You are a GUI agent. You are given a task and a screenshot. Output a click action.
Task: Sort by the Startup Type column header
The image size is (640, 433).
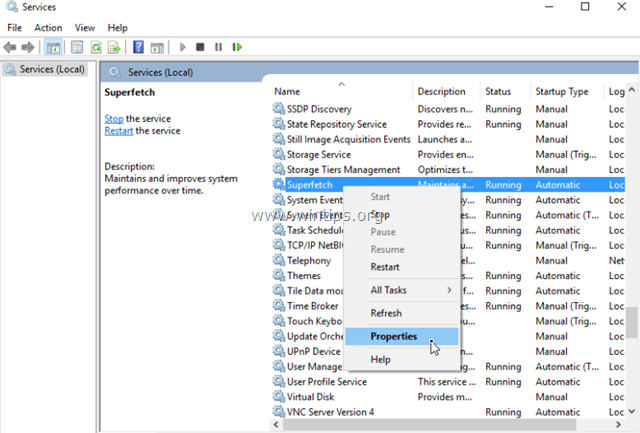[x=567, y=91]
